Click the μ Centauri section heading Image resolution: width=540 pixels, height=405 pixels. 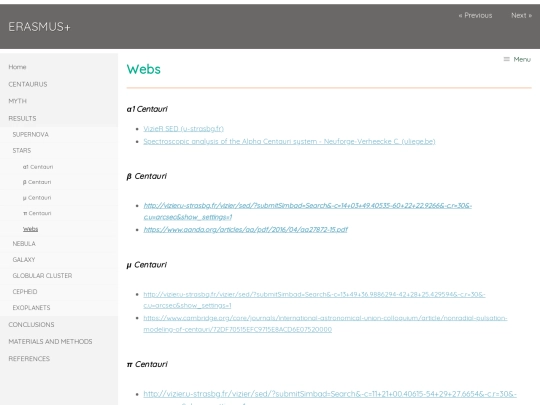pos(147,264)
